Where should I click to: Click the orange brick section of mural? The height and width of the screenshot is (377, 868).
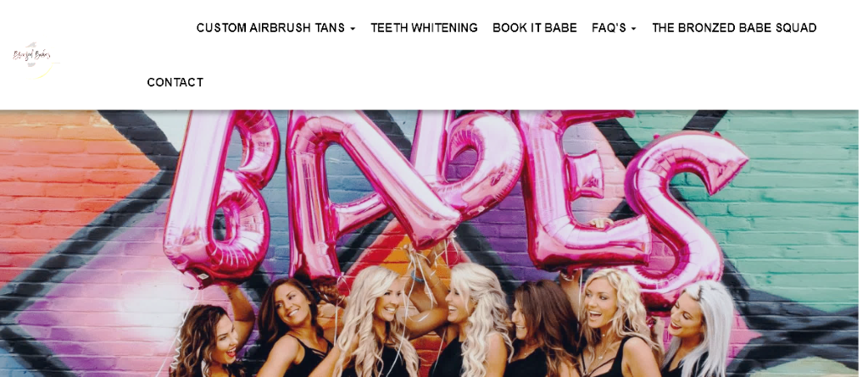66,183
